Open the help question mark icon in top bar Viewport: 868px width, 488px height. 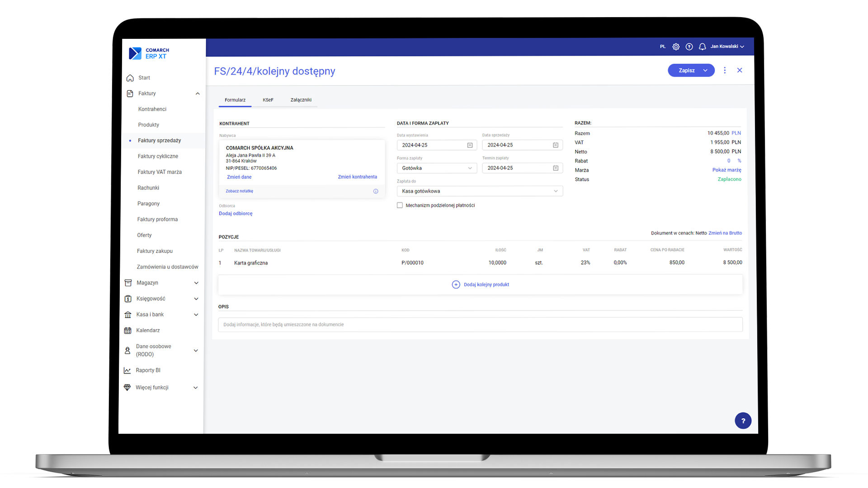[x=689, y=47]
